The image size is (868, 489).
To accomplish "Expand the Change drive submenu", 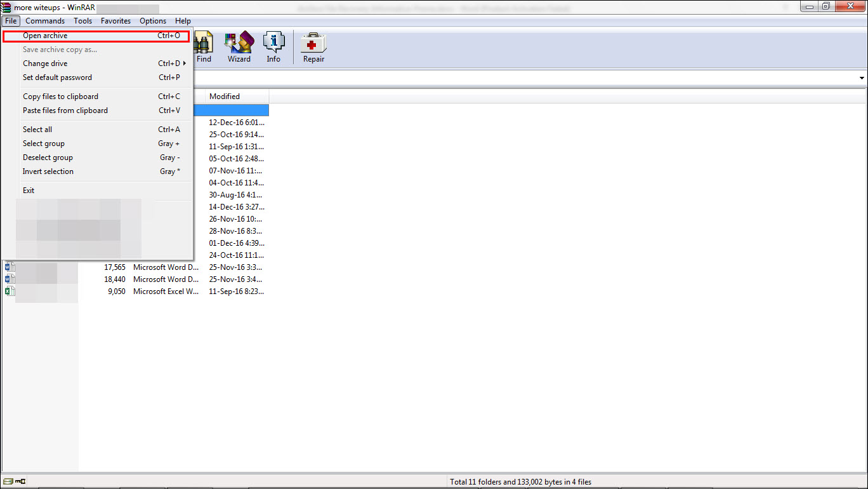I will pyautogui.click(x=97, y=64).
